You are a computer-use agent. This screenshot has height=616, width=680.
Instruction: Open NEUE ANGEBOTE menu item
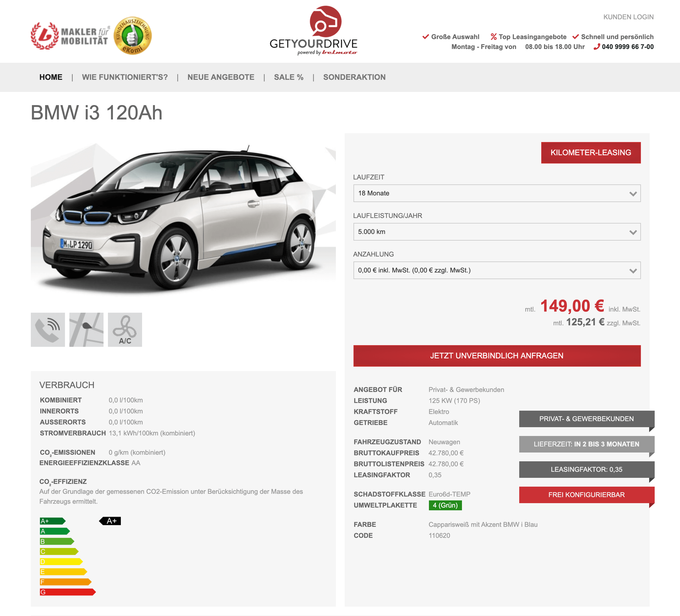coord(221,77)
